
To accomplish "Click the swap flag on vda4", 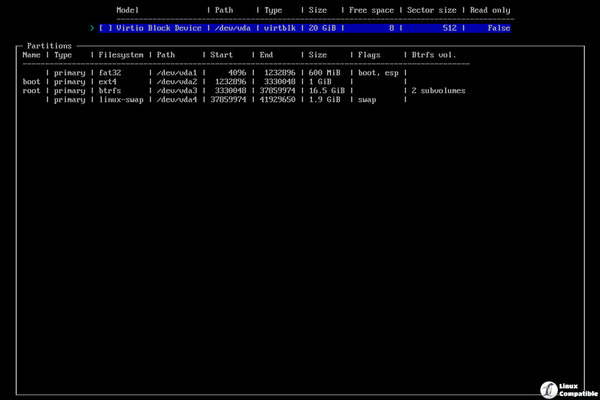I will 367,99.
